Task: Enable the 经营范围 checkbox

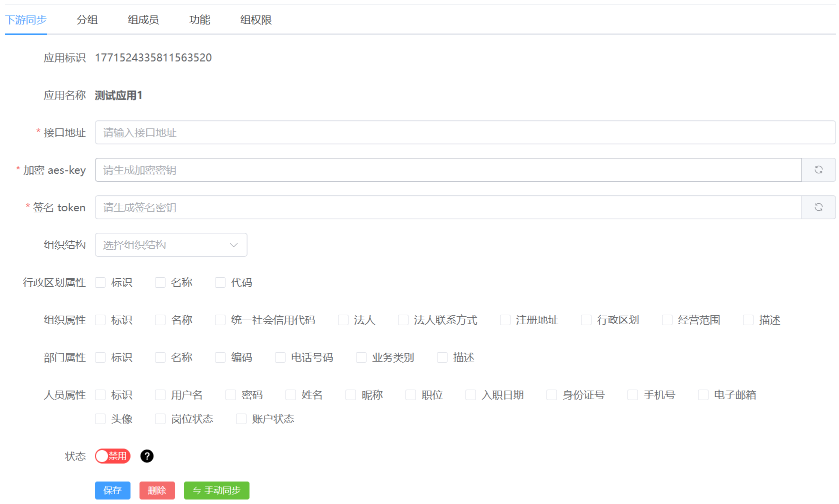Action: tap(667, 320)
